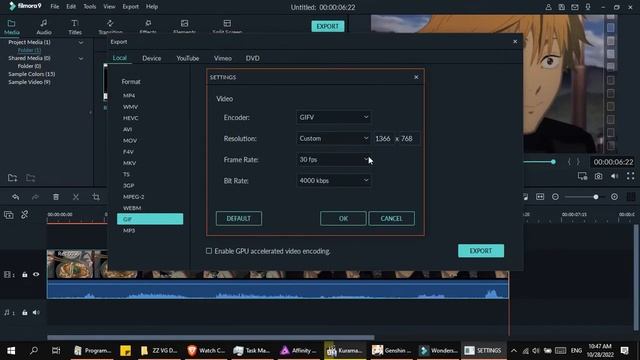Close the Settings dialog with X
Screen dimensions: 640x360
point(416,77)
